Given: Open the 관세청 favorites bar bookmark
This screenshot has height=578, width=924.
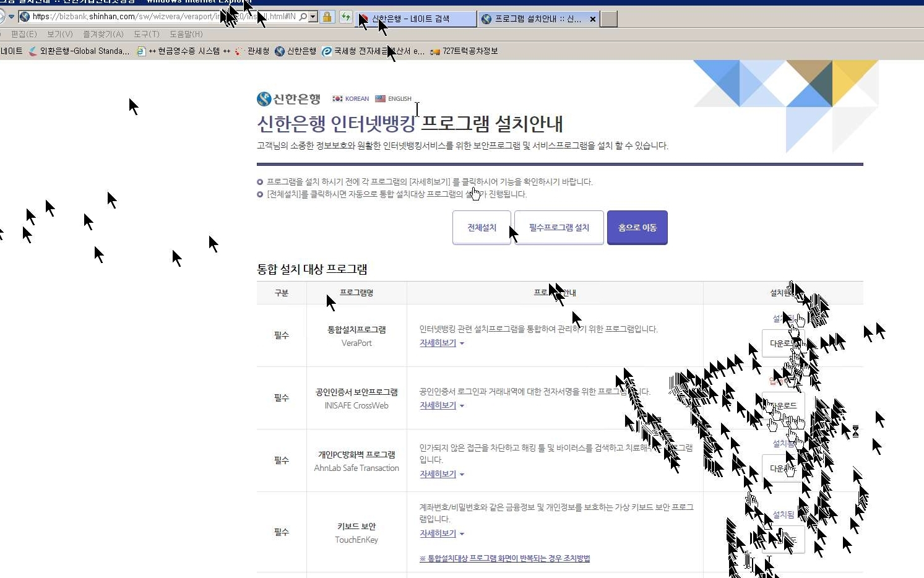Looking at the screenshot, I should coord(253,51).
